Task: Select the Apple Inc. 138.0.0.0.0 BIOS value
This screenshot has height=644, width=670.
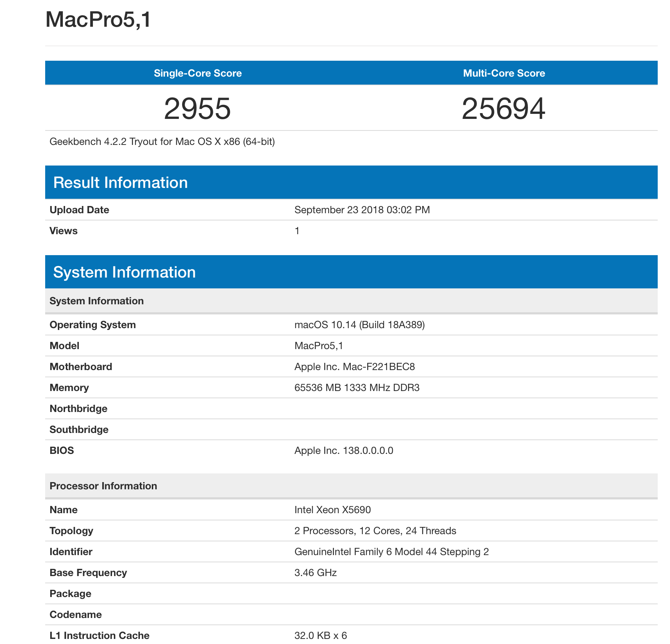Action: pyautogui.click(x=344, y=451)
